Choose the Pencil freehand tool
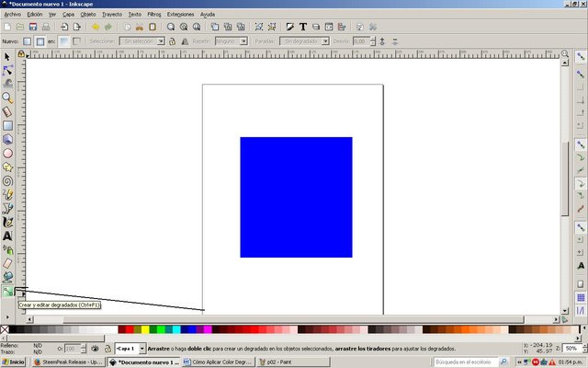The height and width of the screenshot is (368, 588). (x=7, y=194)
